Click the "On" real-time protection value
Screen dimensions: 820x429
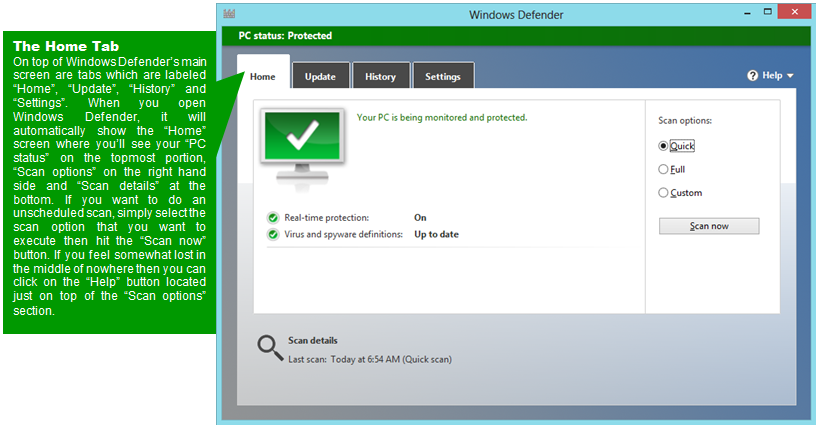pyautogui.click(x=420, y=218)
